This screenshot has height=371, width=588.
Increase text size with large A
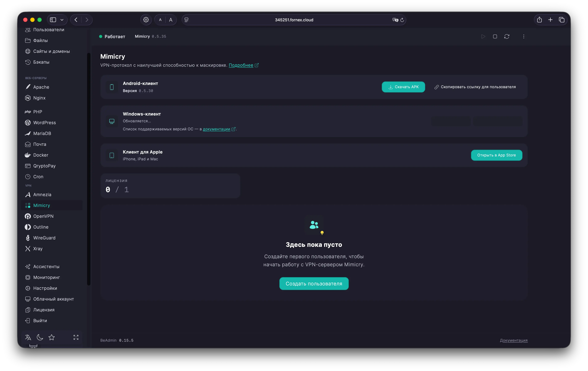pyautogui.click(x=171, y=20)
